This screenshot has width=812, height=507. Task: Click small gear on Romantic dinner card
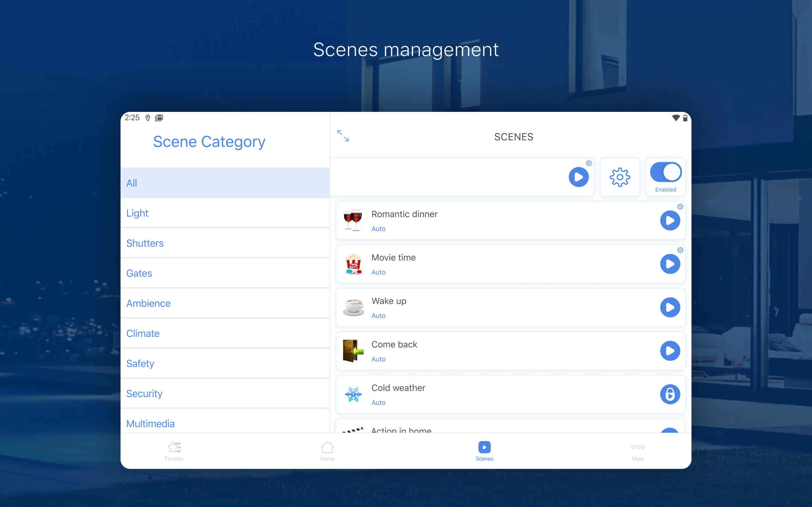680,207
